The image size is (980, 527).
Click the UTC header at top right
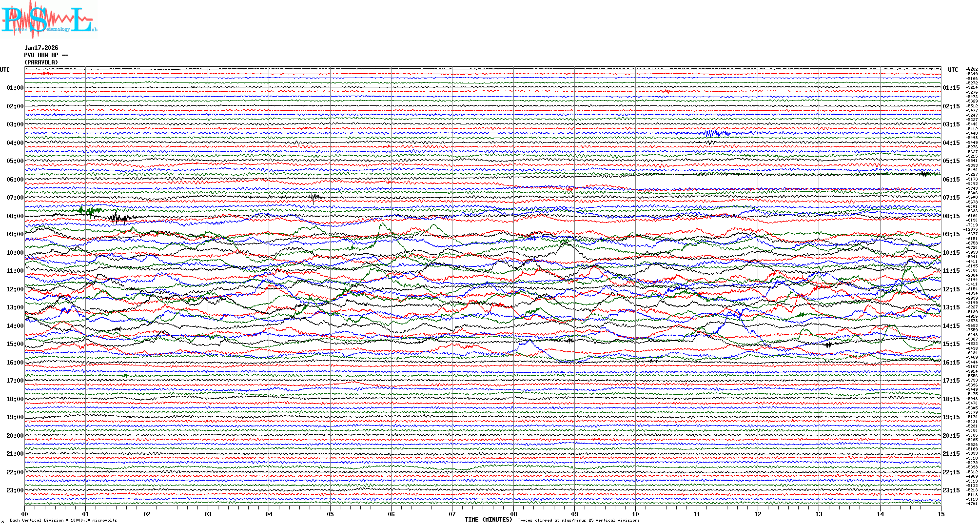point(953,70)
